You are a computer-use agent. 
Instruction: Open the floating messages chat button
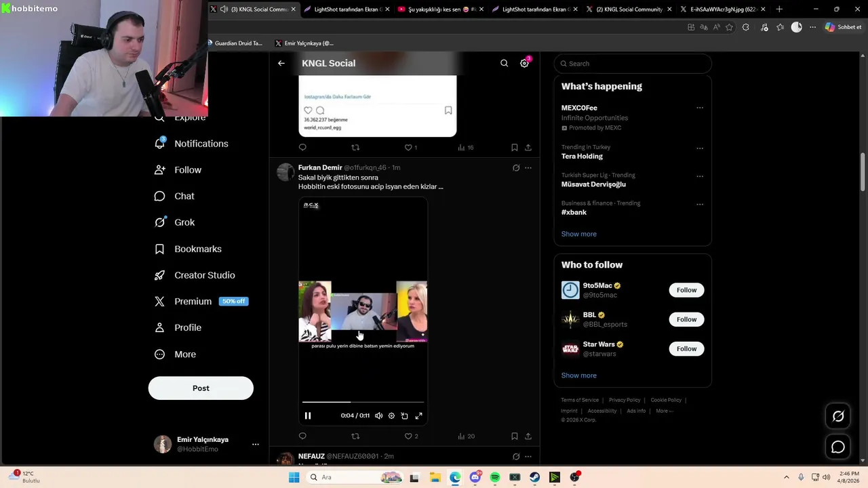coord(838,447)
